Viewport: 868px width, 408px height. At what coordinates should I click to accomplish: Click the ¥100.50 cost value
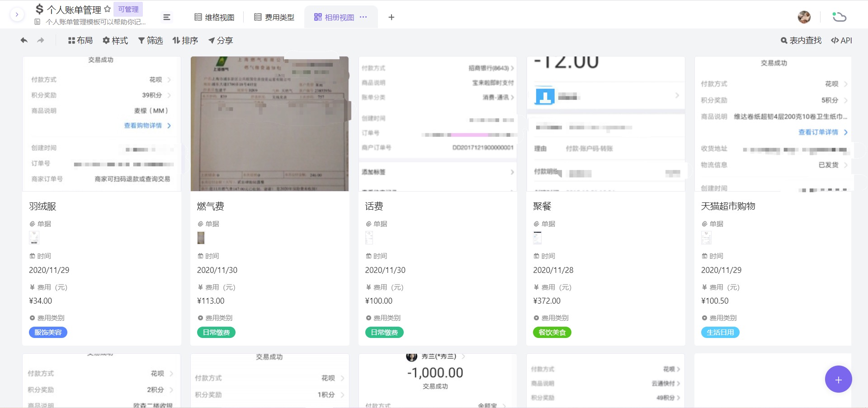(715, 301)
